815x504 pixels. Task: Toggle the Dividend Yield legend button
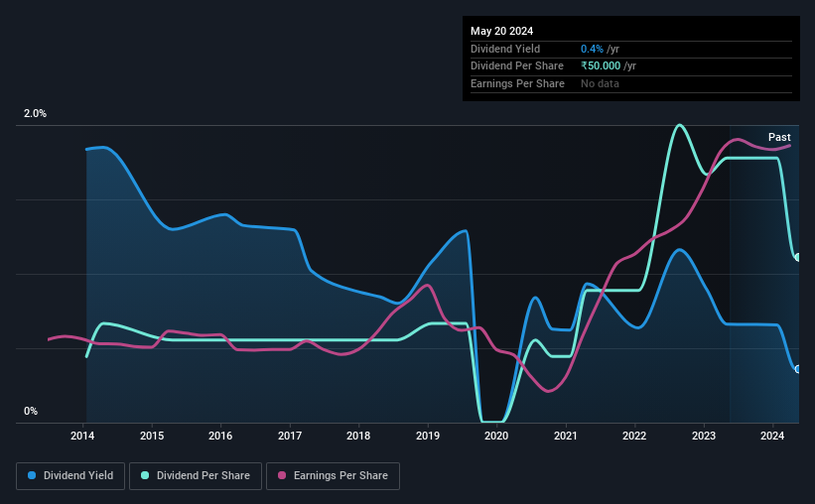[70, 476]
